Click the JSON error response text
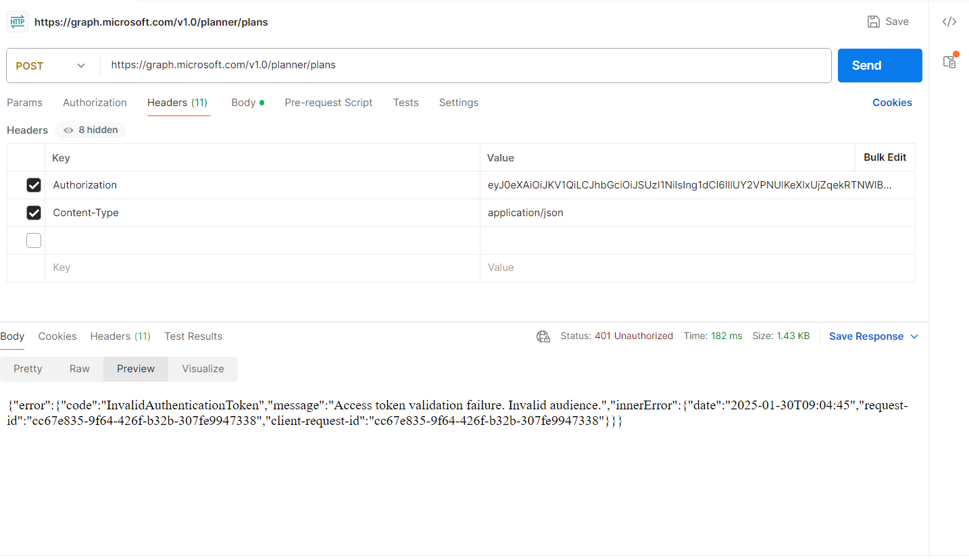Image resolution: width=969 pixels, height=560 pixels. 458,413
